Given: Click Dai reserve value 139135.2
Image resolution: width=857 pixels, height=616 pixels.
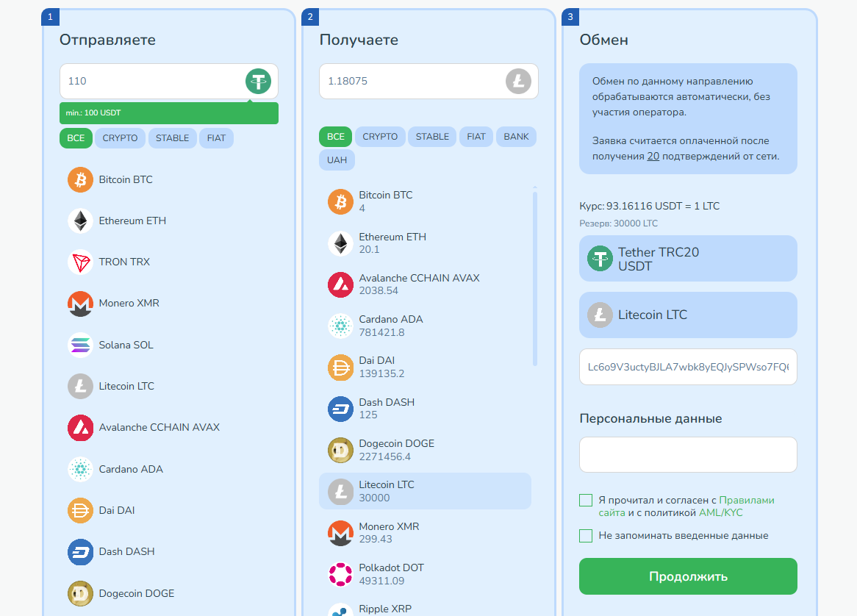Looking at the screenshot, I should [x=381, y=374].
